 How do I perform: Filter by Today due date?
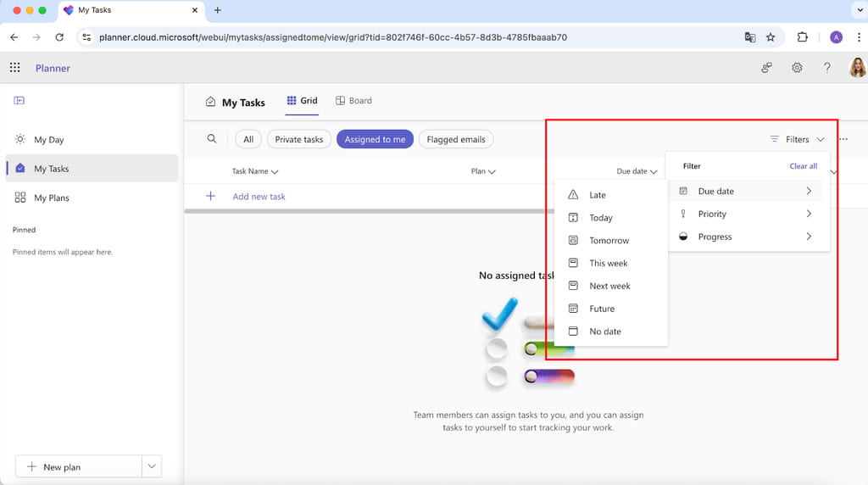tap(610, 218)
